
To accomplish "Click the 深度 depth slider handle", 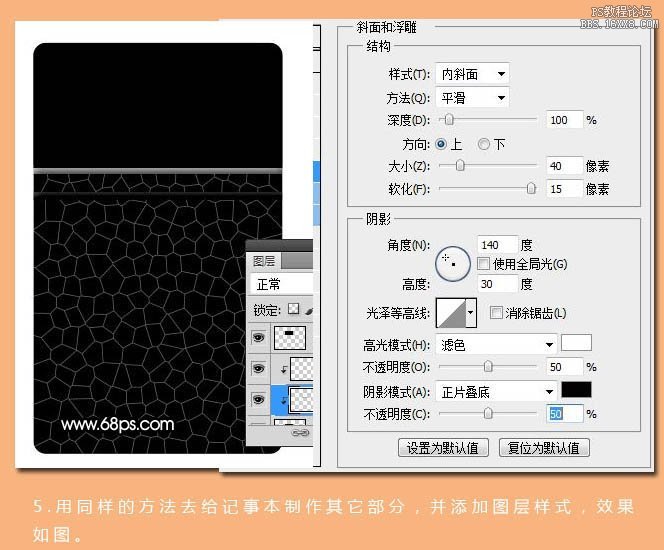I will pos(449,120).
